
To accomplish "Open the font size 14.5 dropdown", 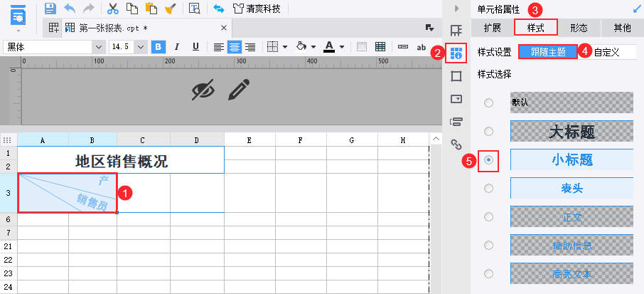I will pyautogui.click(x=141, y=47).
